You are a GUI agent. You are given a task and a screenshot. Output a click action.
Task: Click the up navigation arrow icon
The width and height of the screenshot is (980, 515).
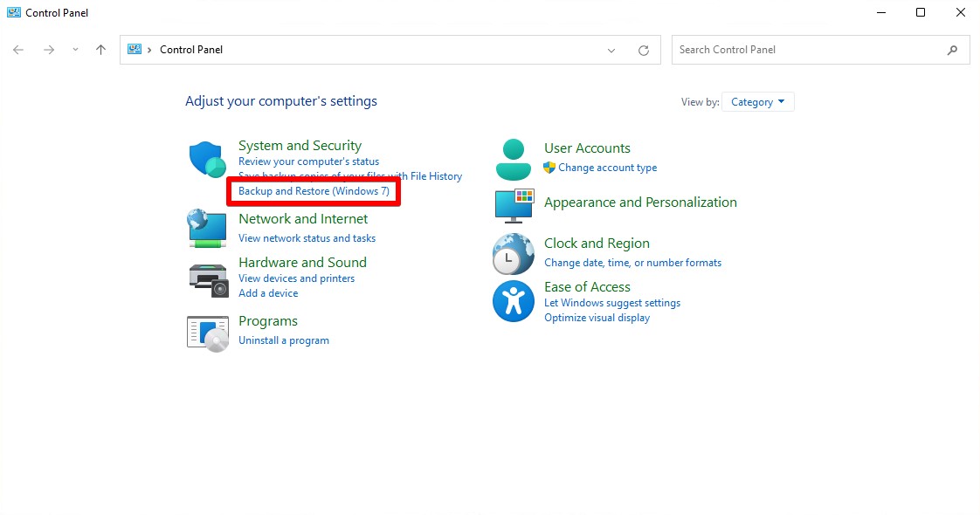click(100, 50)
